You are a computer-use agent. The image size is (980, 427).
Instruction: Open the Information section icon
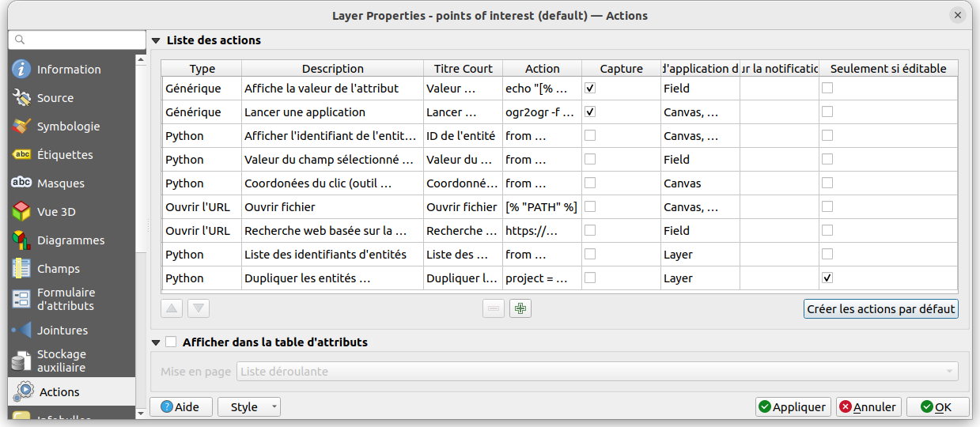point(21,69)
